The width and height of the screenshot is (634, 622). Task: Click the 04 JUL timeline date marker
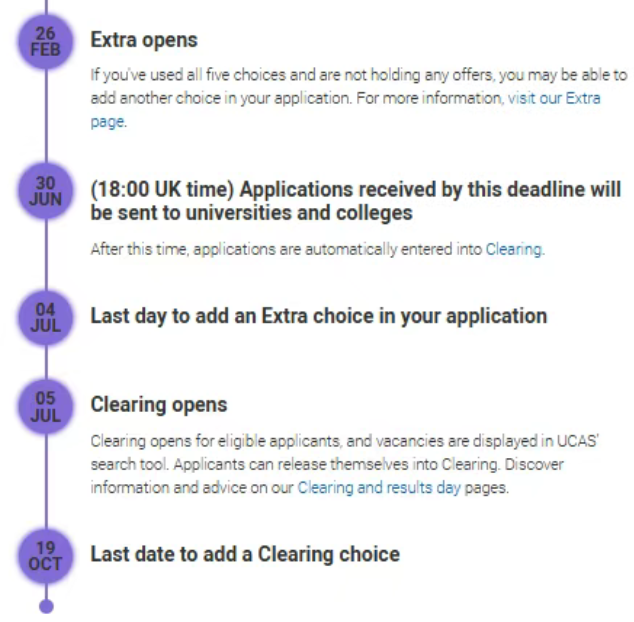[45, 317]
